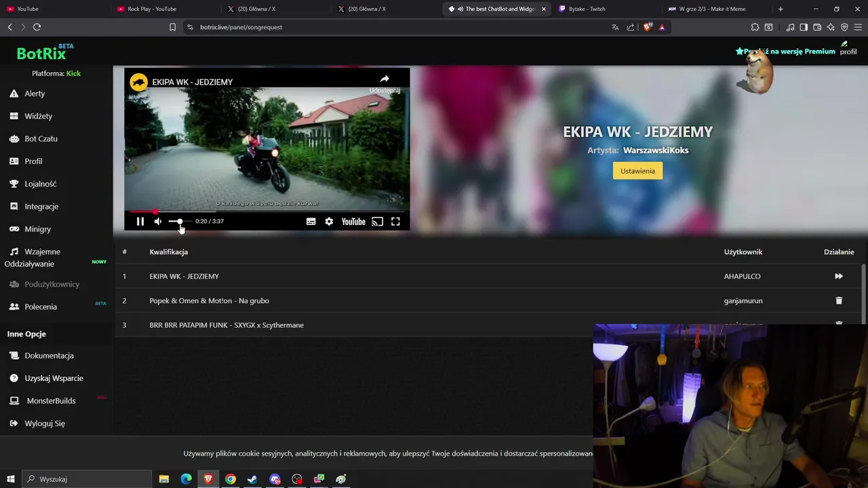The height and width of the screenshot is (488, 868).
Task: Open Windows Start menu
Action: pos(10,479)
